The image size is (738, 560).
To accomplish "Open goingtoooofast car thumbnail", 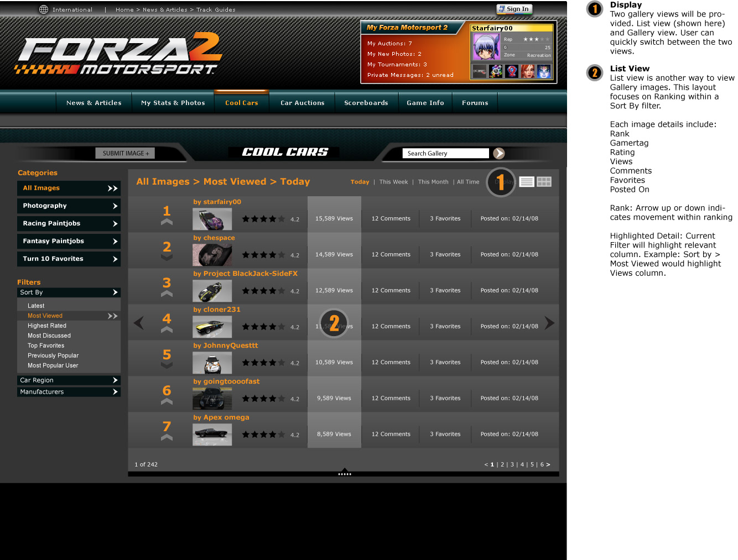I will pyautogui.click(x=212, y=399).
